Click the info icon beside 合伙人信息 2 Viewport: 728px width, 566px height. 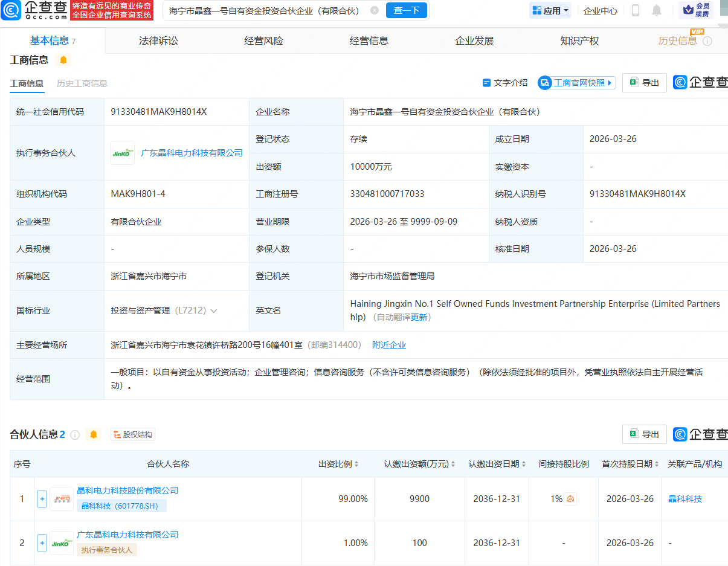tap(74, 434)
